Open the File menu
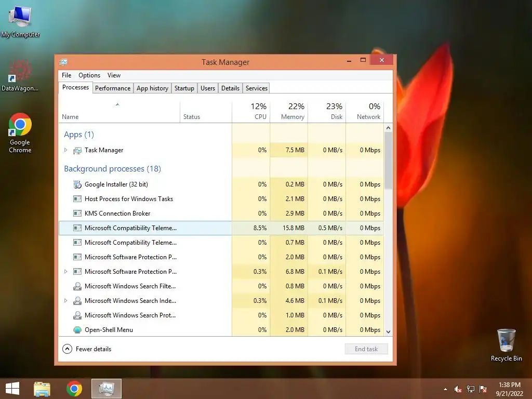The image size is (532, 399). [66, 75]
